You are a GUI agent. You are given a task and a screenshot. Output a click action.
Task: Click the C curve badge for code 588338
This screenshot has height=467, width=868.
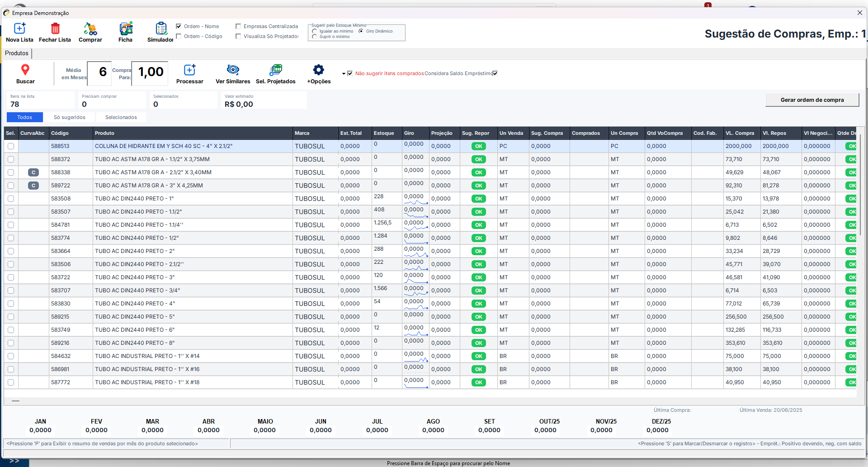[33, 172]
